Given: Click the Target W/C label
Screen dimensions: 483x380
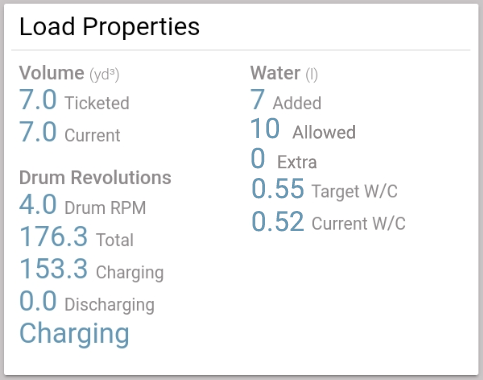Looking at the screenshot, I should click(355, 191).
